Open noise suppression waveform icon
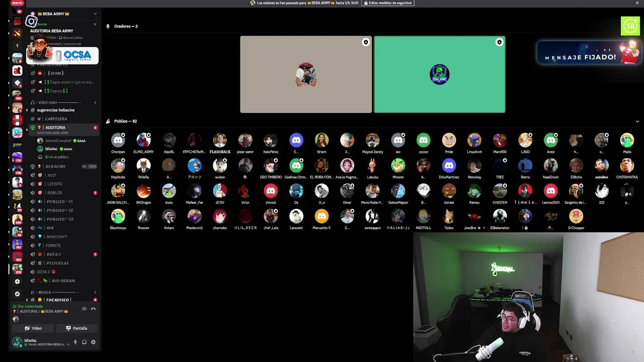 84,309
